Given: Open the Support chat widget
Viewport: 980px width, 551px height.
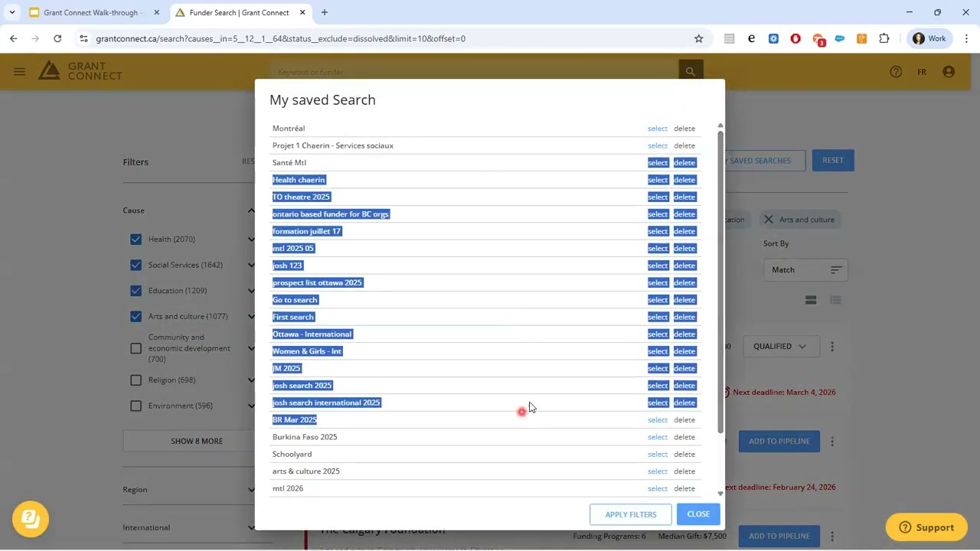Looking at the screenshot, I should pyautogui.click(x=926, y=527).
